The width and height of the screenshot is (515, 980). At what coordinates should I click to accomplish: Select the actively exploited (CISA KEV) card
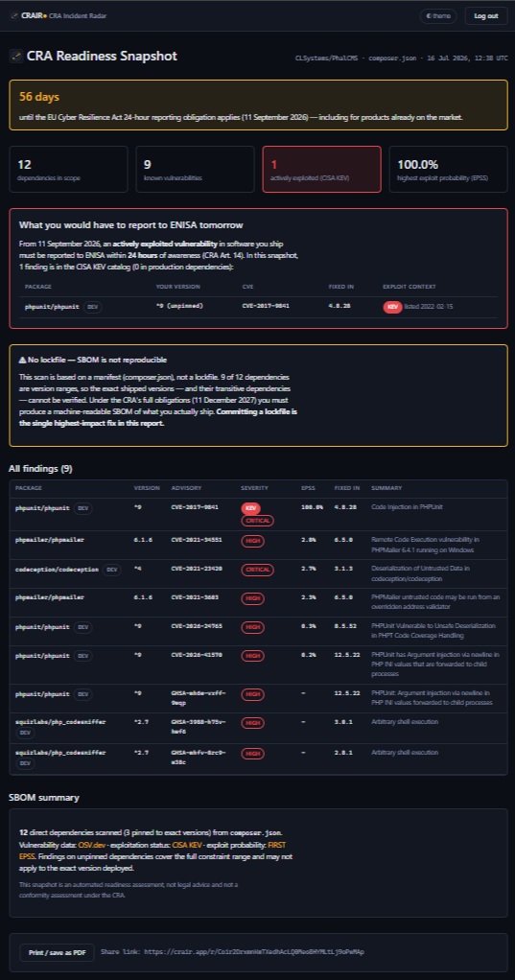321,169
